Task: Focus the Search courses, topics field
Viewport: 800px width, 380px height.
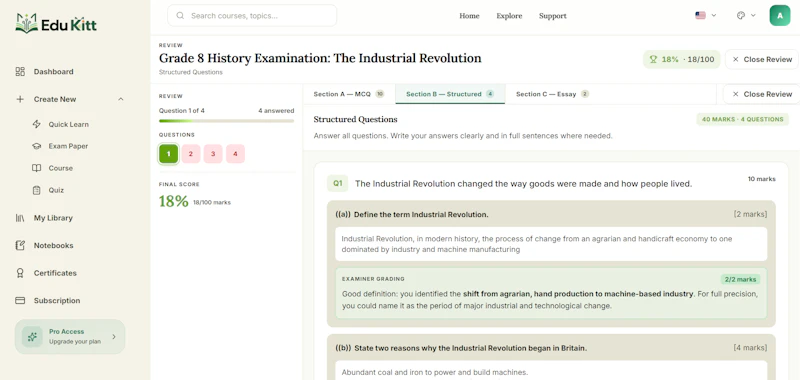Action: tap(252, 16)
